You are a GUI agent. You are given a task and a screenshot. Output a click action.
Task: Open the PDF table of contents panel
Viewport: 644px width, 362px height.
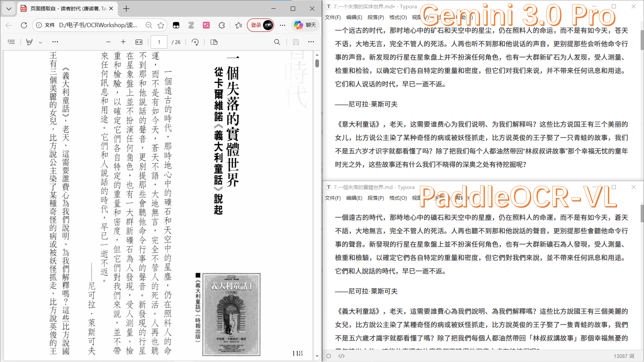(11, 42)
